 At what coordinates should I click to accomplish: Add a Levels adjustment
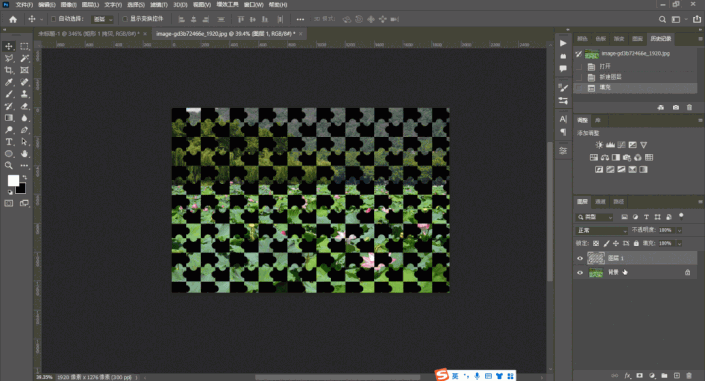click(x=610, y=145)
